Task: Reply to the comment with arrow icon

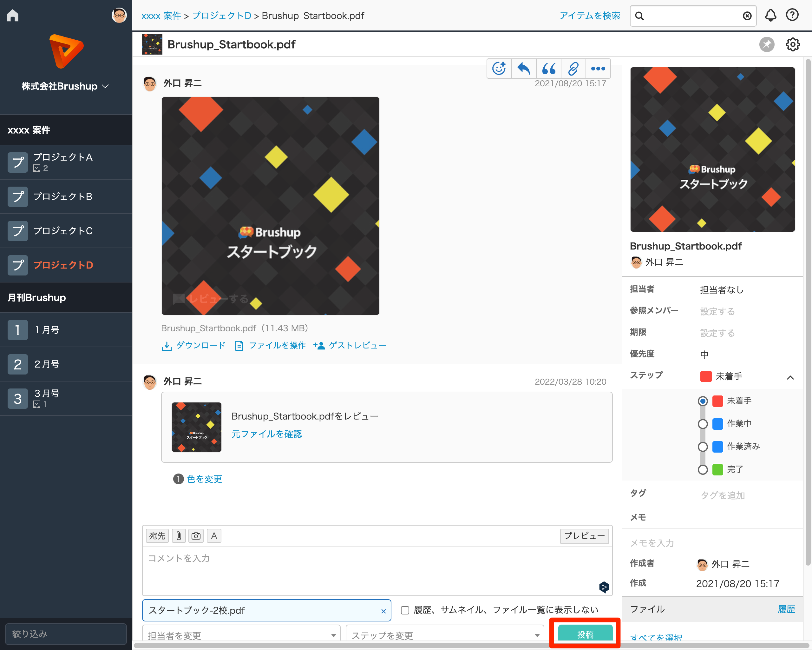Action: [x=523, y=69]
